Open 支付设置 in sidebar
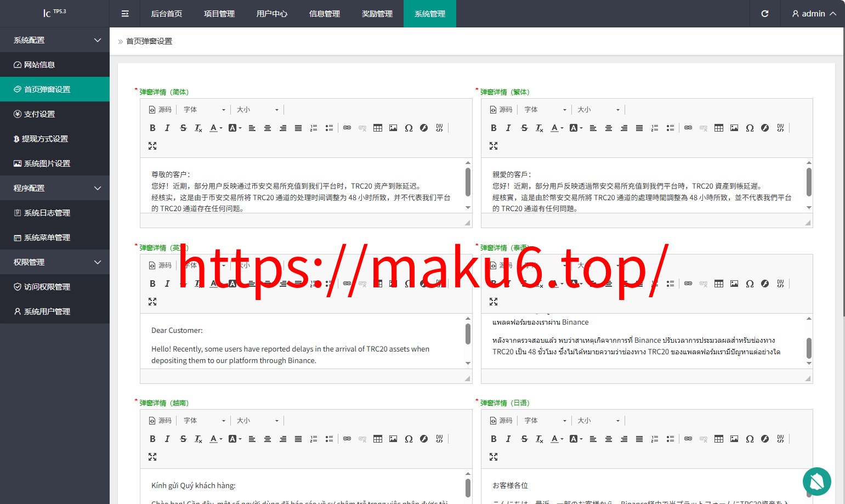 [x=55, y=114]
